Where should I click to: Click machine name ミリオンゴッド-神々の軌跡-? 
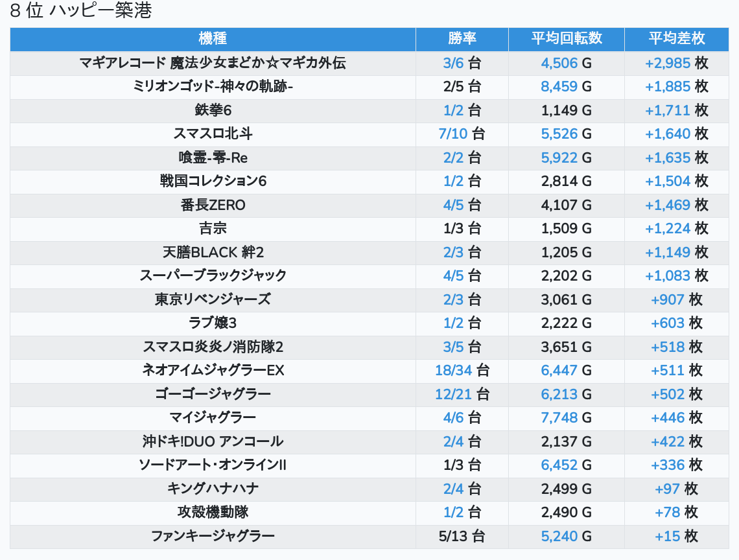coord(213,86)
